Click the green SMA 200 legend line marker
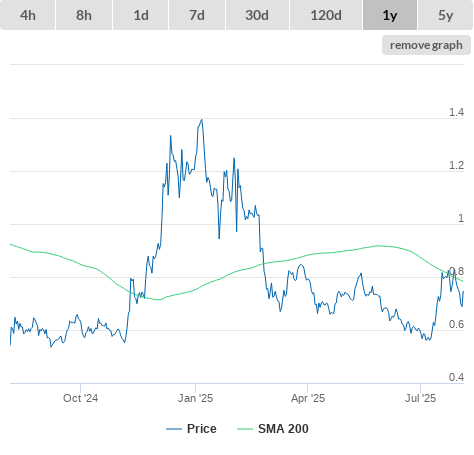This screenshot has height=455, width=474. tap(245, 429)
